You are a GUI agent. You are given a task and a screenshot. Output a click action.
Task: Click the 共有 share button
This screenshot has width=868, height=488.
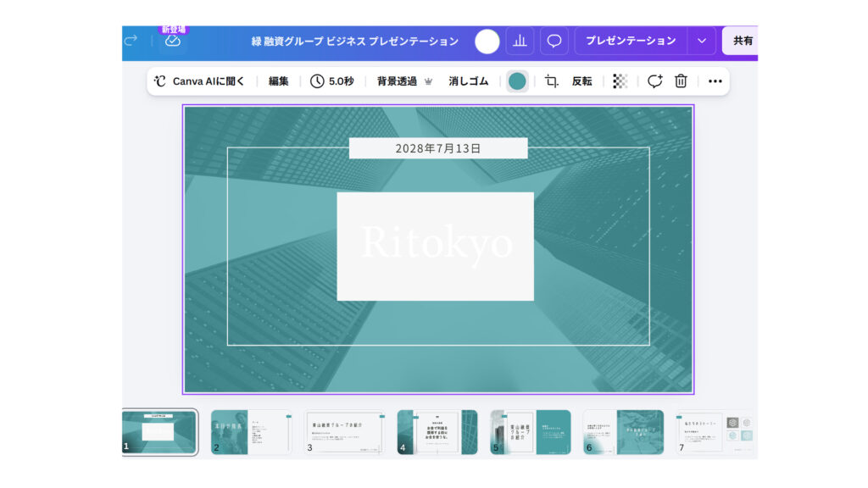[740, 41]
